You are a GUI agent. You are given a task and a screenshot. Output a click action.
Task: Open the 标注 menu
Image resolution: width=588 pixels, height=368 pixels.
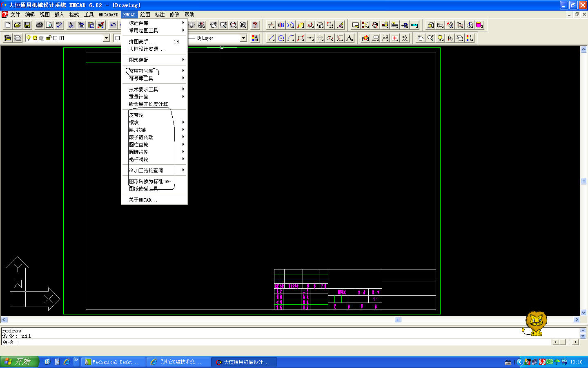tap(160, 15)
